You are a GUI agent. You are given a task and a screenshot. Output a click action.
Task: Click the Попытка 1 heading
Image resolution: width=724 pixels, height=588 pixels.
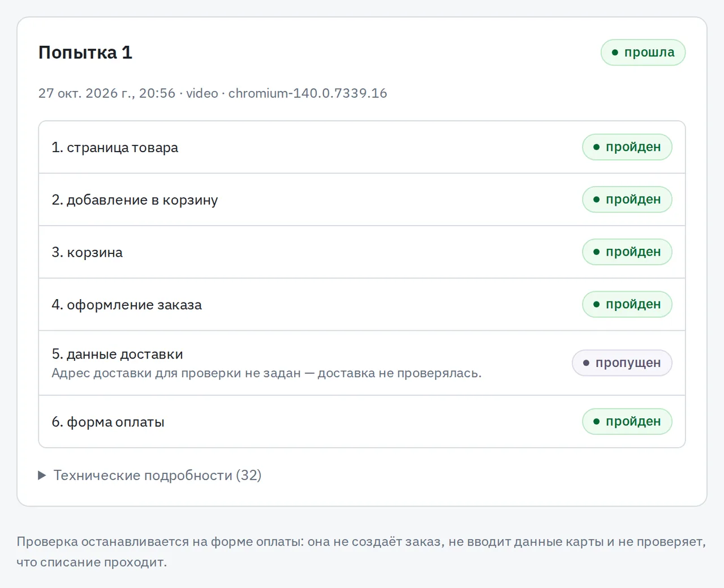(85, 53)
